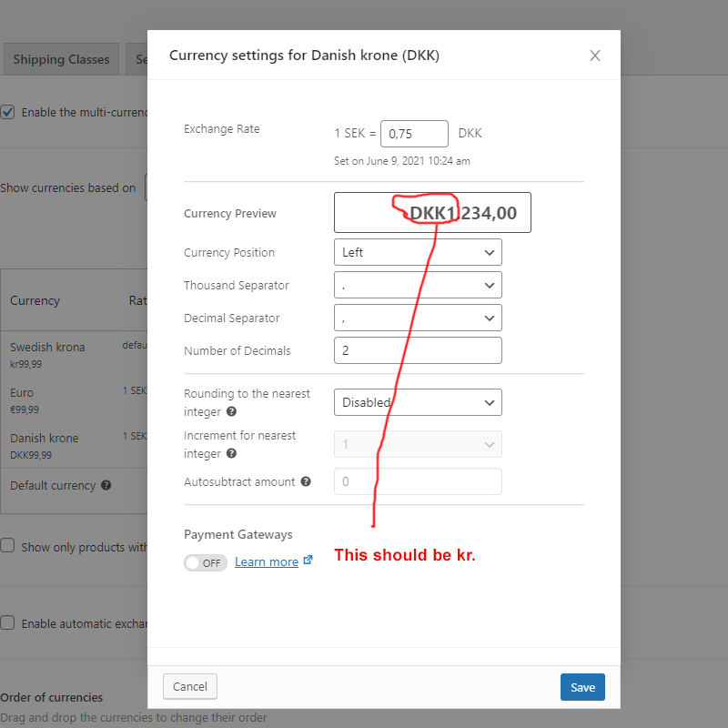This screenshot has height=728, width=728.
Task: Click the Save button
Action: (582, 687)
